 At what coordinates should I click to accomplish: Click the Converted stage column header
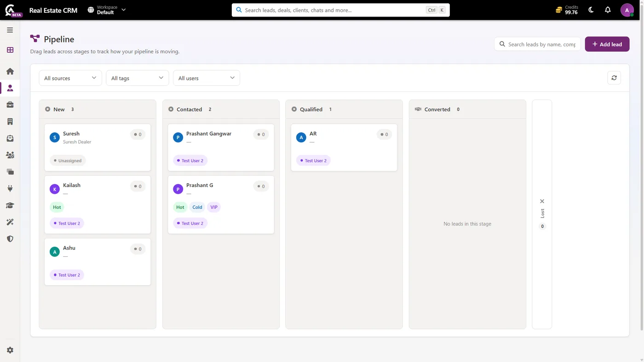(467, 109)
